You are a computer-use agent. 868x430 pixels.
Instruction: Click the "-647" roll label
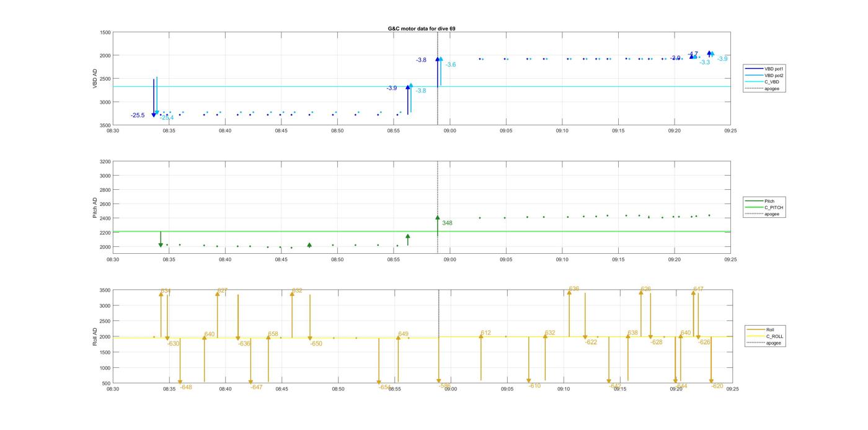tap(257, 387)
